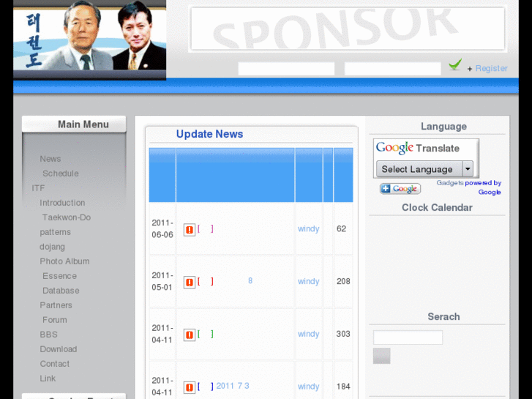Click the Serach heading
532x399 pixels.
[443, 316]
